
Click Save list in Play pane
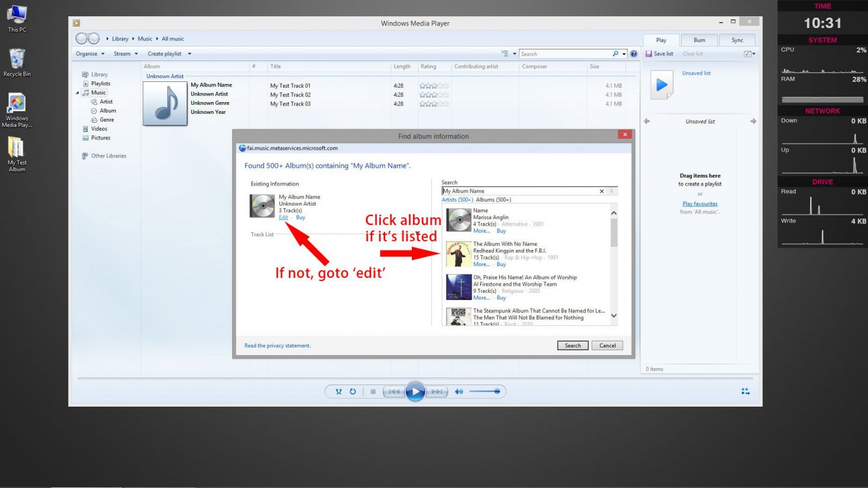pyautogui.click(x=659, y=54)
